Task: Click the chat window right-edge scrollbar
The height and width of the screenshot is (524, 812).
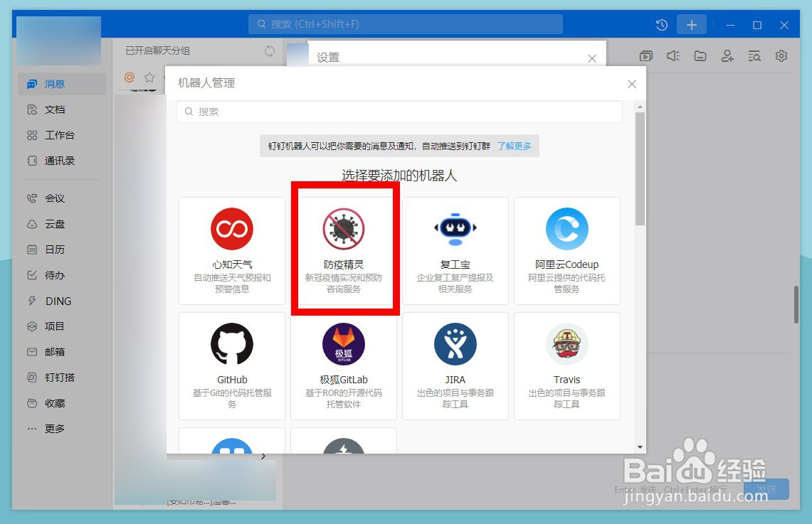Action: pos(796,305)
